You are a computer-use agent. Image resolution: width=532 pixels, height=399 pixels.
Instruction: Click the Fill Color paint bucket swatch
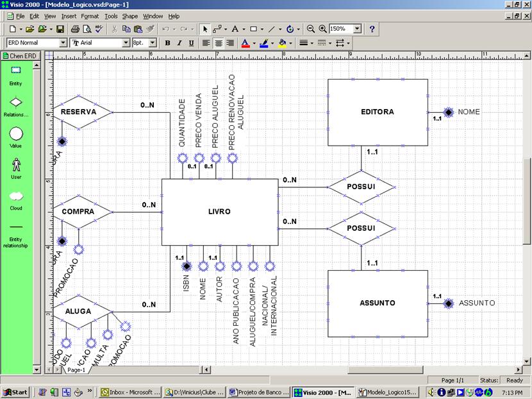tap(281, 43)
